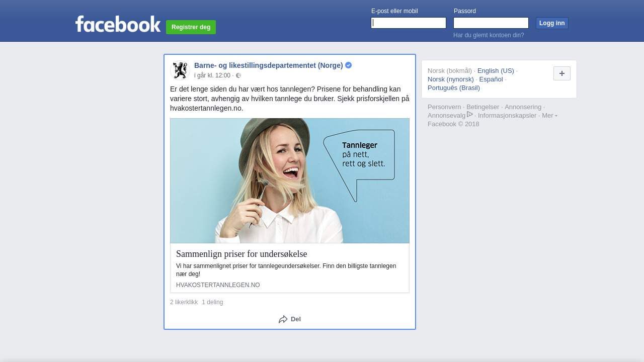Click the verified badge next to page name
The height and width of the screenshot is (362, 644).
coord(348,65)
